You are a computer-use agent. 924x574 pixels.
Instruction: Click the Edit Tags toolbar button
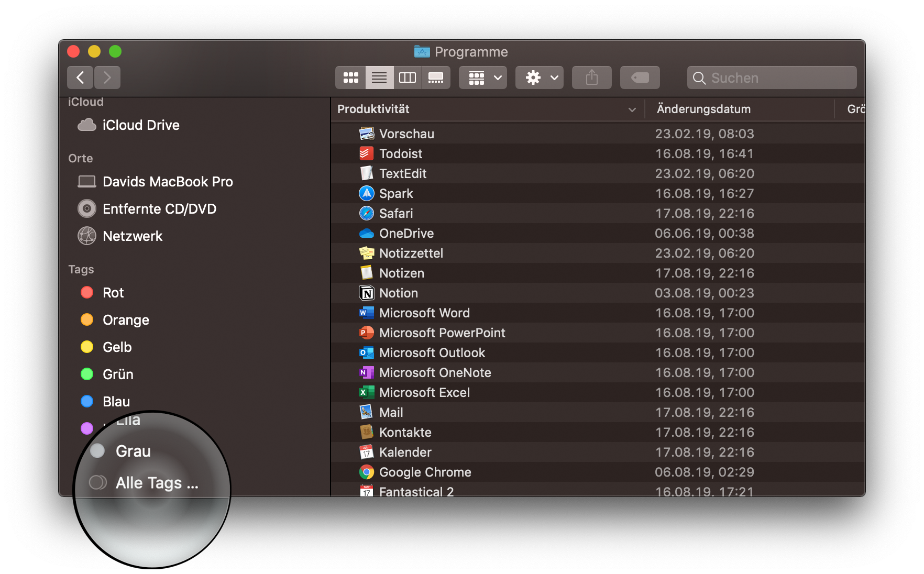[640, 78]
